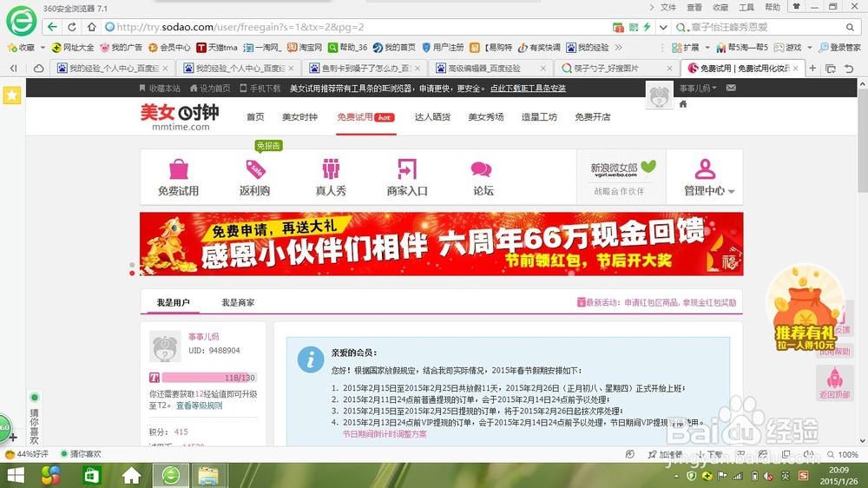Open the 论坛 chat bubble icon
This screenshot has width=868, height=488.
481,169
